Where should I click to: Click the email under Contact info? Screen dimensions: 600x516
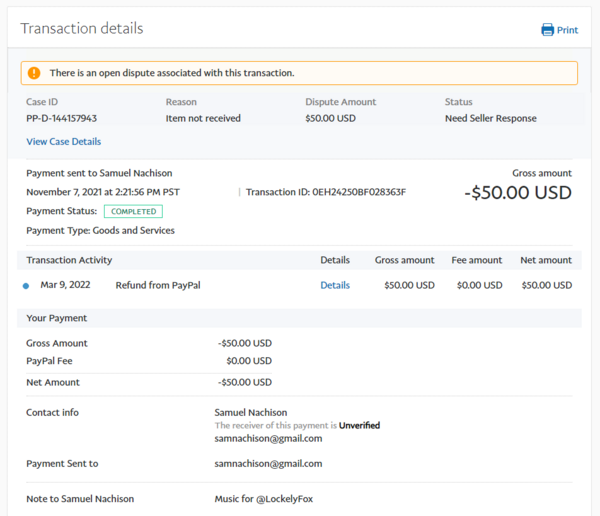click(x=268, y=438)
